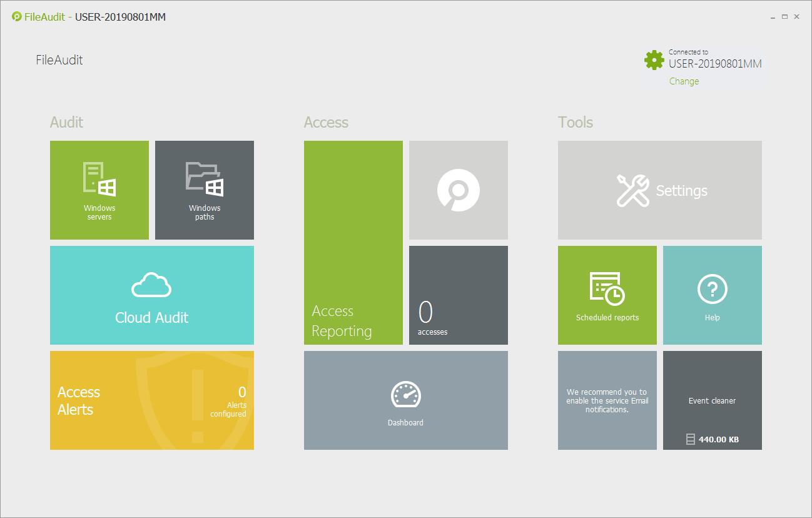
Task: Click the FileAudit logo tile
Action: point(459,190)
